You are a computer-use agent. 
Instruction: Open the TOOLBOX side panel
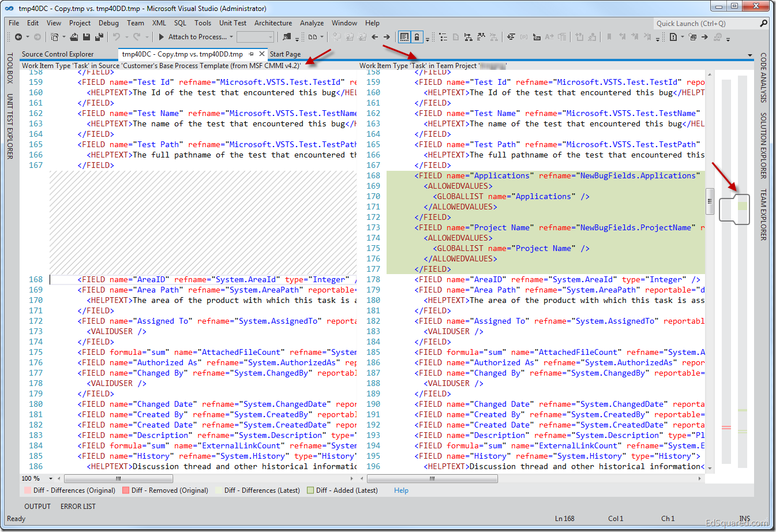click(x=10, y=68)
